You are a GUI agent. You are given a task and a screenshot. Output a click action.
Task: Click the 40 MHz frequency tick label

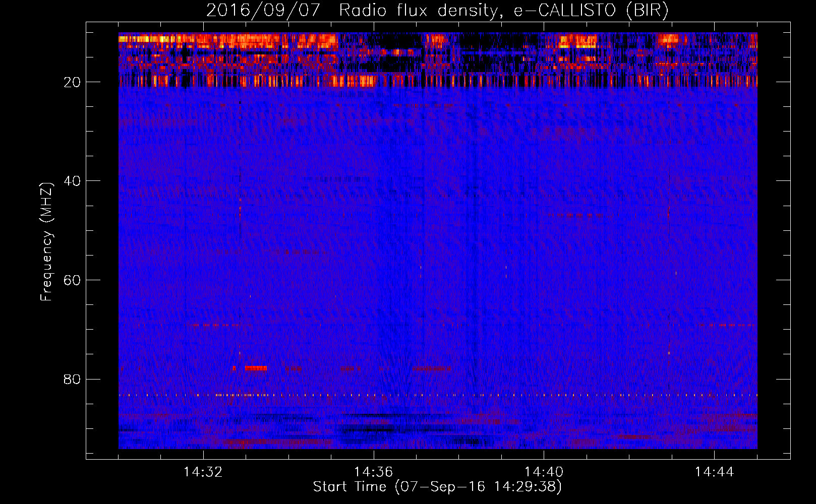tap(72, 181)
